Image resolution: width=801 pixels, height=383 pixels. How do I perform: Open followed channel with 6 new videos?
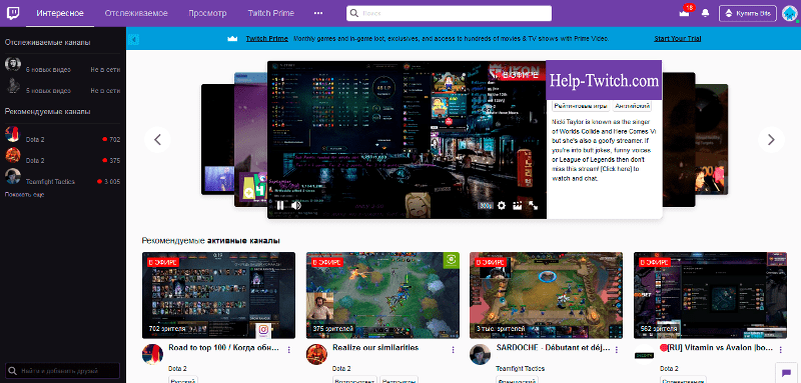pos(62,66)
